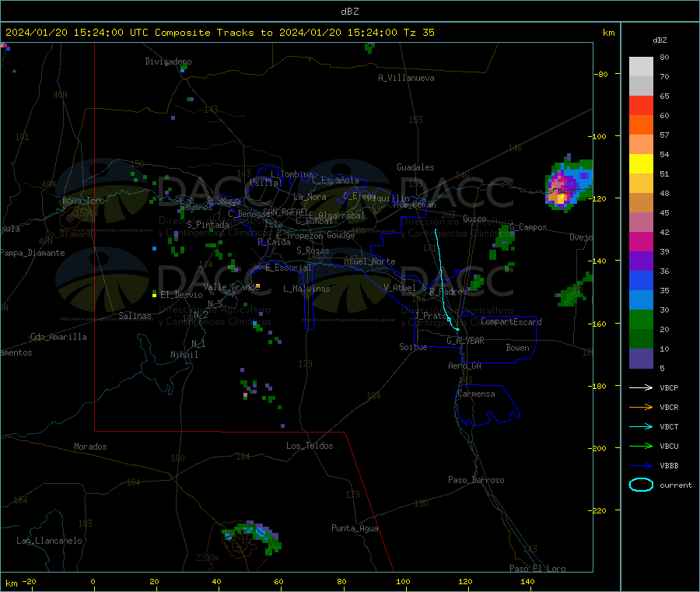The image size is (700, 592).
Task: Click the 'km' unit label top right
Action: click(x=608, y=33)
